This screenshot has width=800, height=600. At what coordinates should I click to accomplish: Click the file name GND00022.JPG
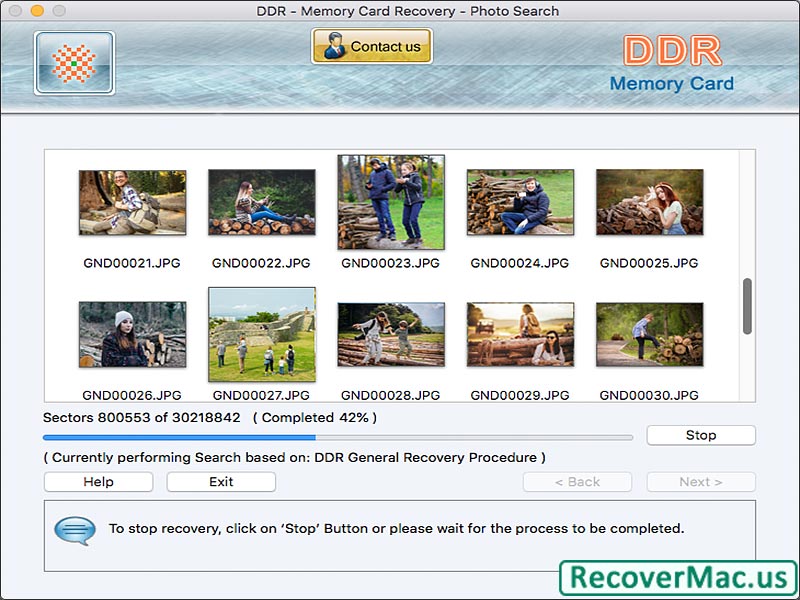[261, 263]
